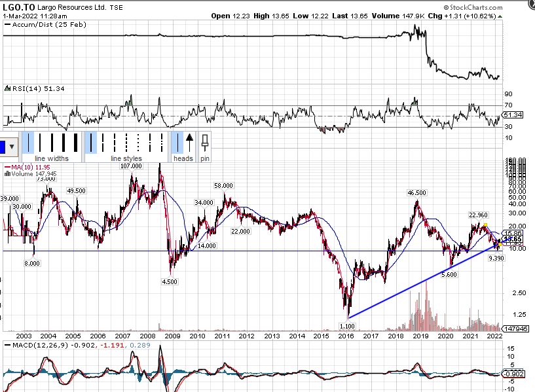Click the 1.100 low price label
The height and width of the screenshot is (392, 535).
(347, 326)
